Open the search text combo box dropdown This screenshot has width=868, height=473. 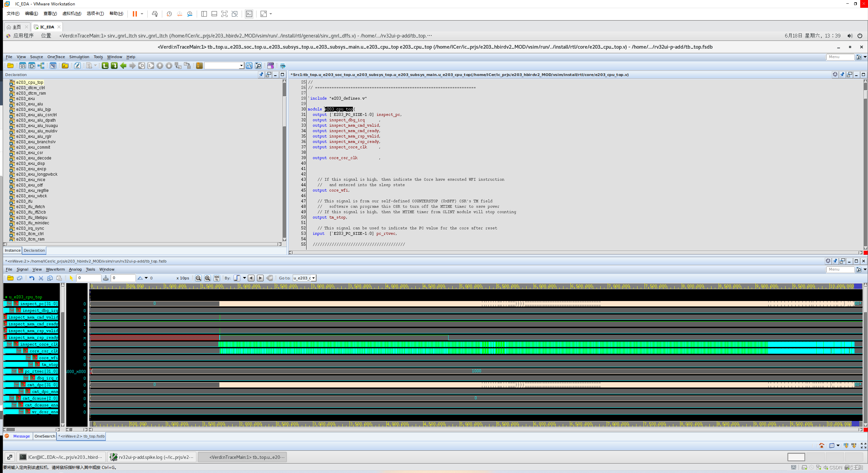[241, 66]
